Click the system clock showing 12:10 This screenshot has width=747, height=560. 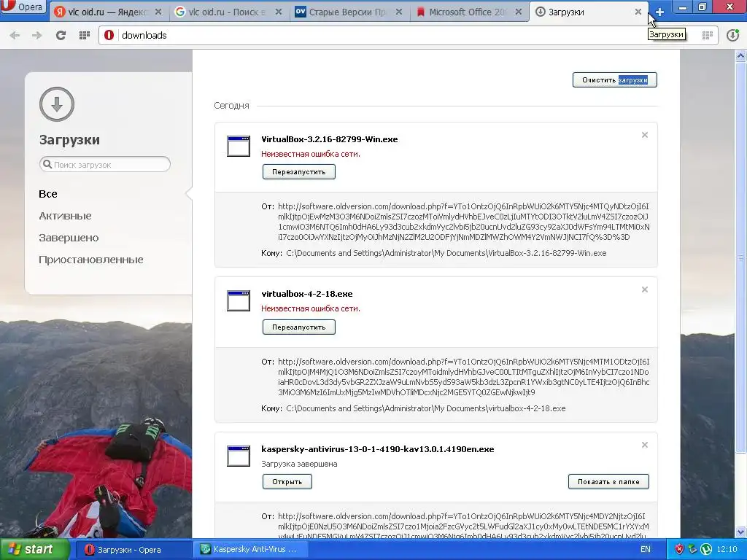point(727,550)
